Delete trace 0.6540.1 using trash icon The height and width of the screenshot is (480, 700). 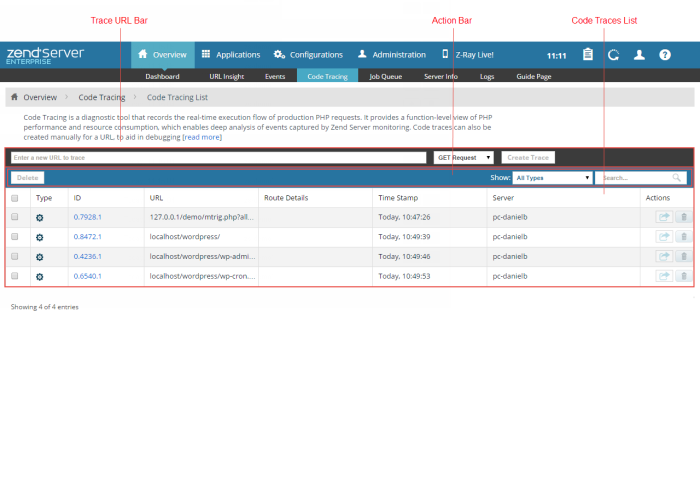point(683,276)
